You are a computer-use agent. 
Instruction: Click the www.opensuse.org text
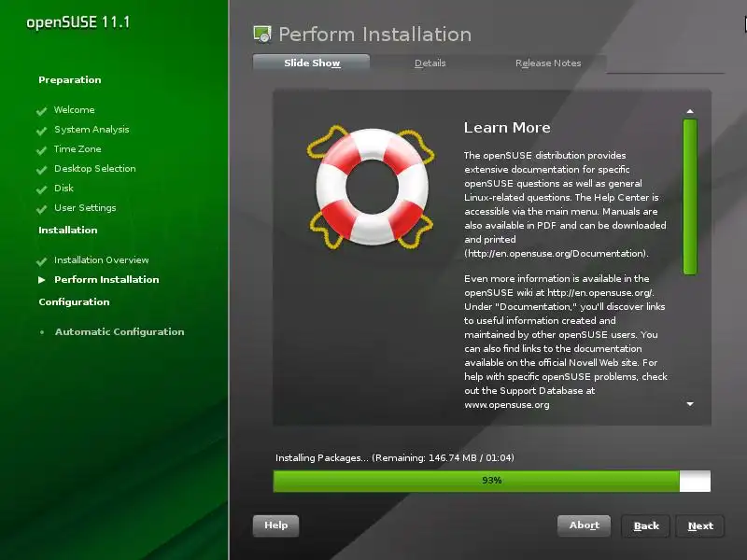click(x=507, y=405)
